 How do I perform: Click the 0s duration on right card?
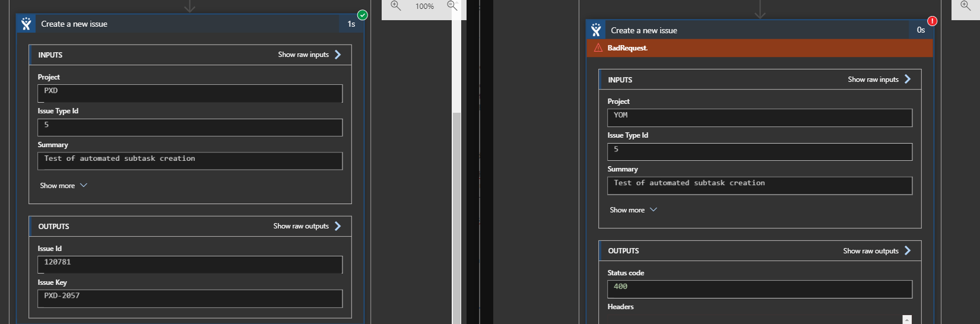921,30
